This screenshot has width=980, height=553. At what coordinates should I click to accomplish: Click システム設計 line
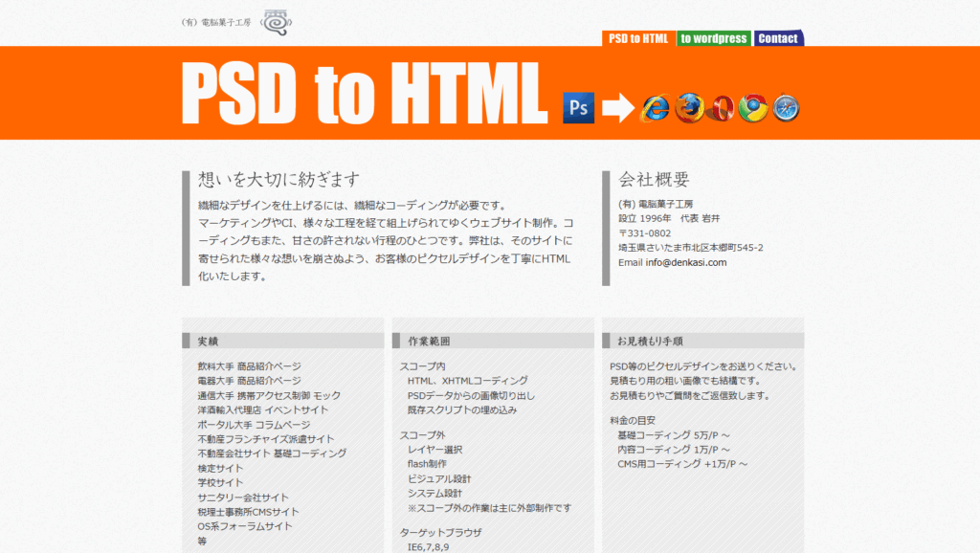coord(435,493)
